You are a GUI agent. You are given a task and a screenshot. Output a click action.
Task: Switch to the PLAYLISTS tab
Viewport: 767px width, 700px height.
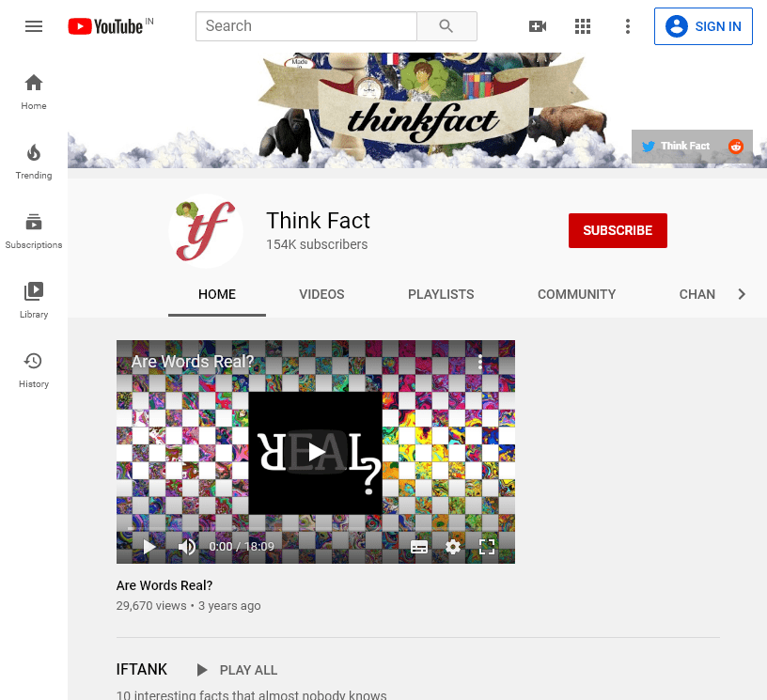441,294
